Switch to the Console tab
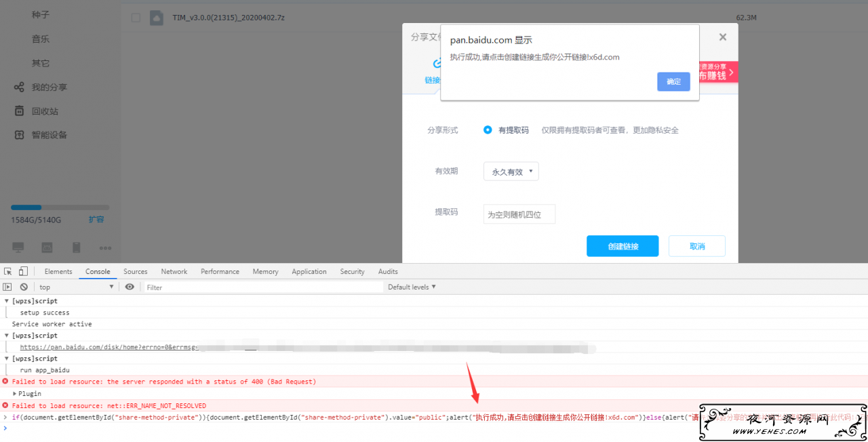Screen dimensions: 868x442 [98, 271]
